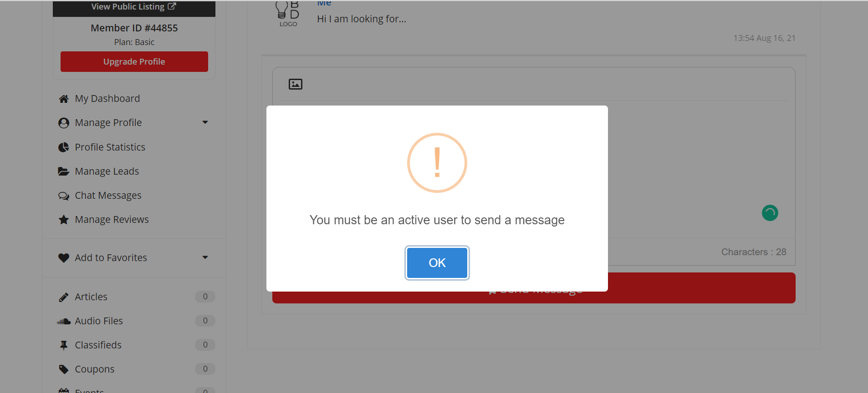
Task: Click the Manage Leads folder icon
Action: pyautogui.click(x=64, y=171)
